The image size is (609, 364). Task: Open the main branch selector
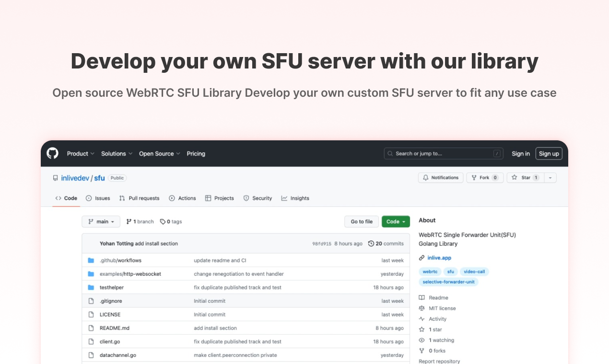tap(101, 222)
